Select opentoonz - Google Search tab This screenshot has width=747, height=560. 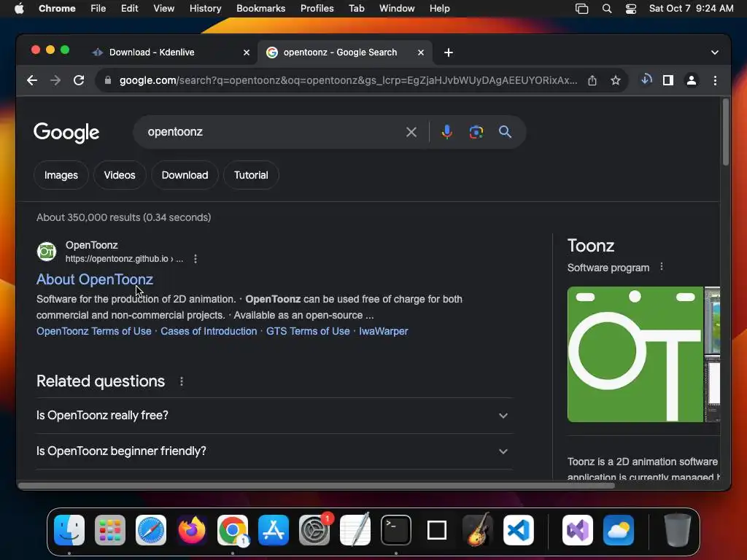point(345,52)
